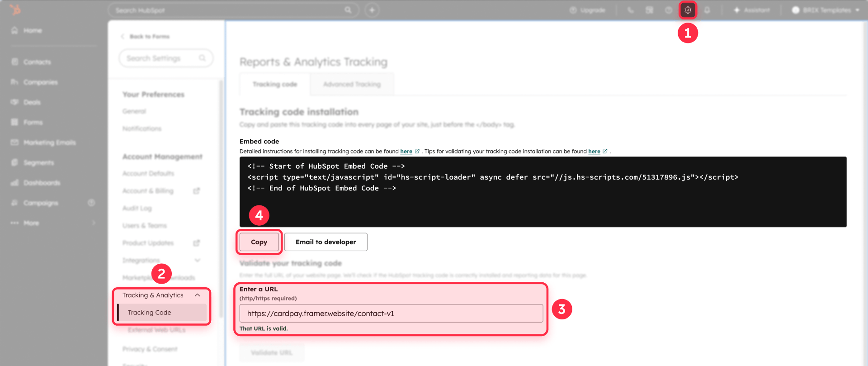Open the settings gear icon in top bar
This screenshot has width=868, height=366.
pos(688,10)
